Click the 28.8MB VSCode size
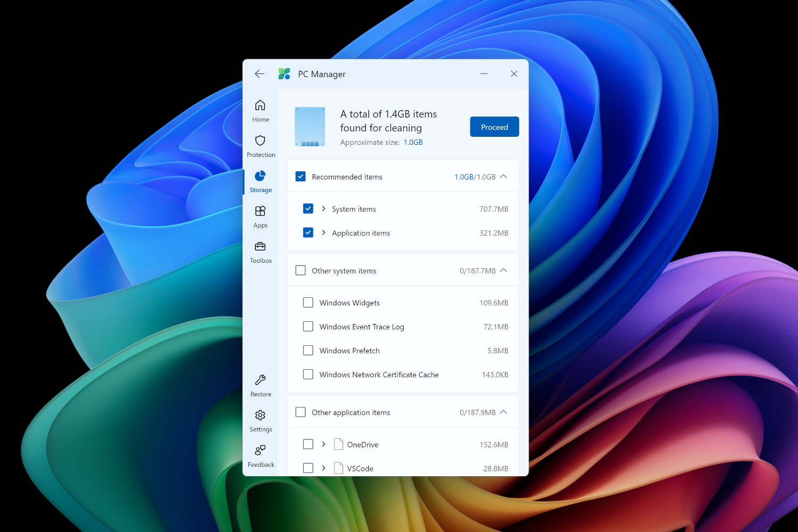 tap(496, 469)
